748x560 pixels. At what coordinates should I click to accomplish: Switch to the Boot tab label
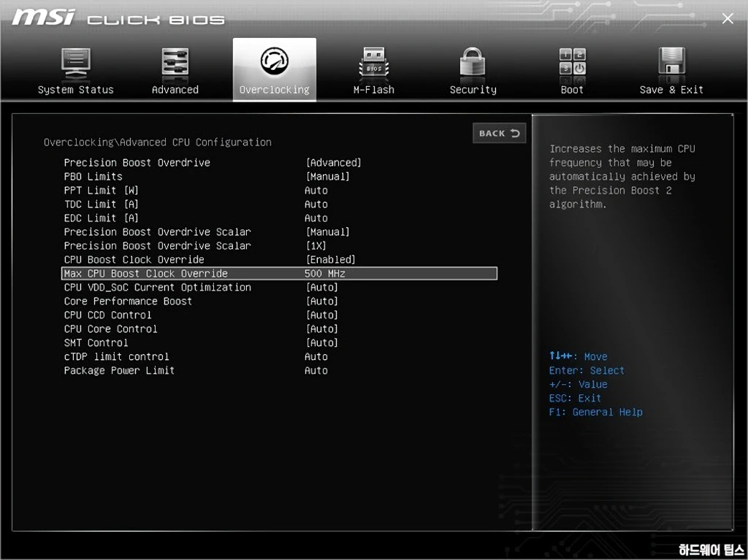pyautogui.click(x=572, y=90)
